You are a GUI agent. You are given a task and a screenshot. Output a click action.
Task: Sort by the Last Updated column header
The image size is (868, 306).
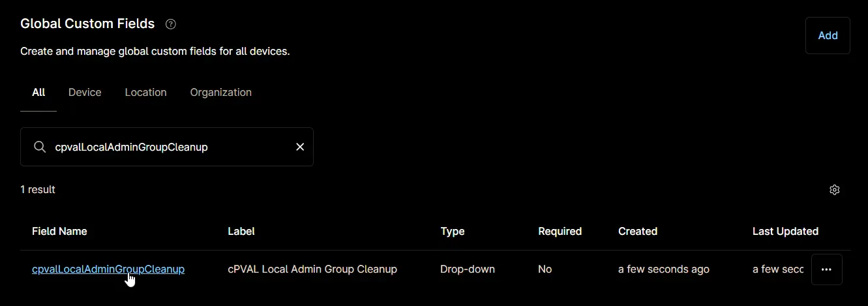785,231
